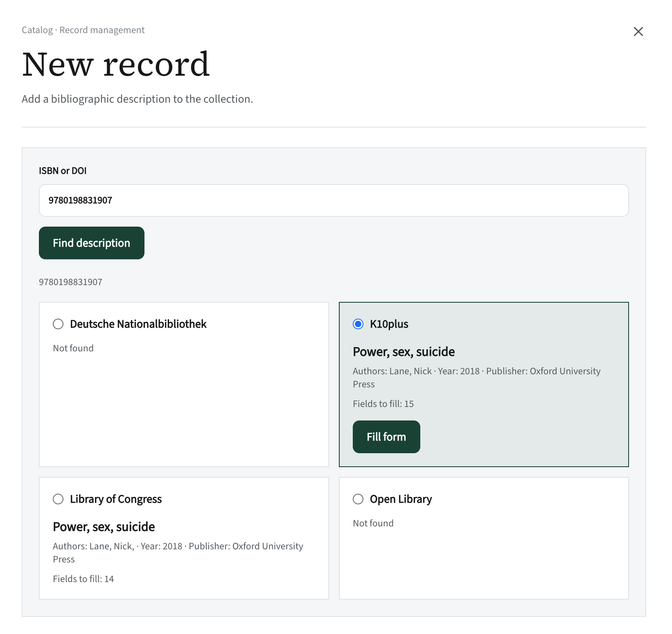Click the Find description button
The width and height of the screenshot is (672, 634).
(x=92, y=243)
